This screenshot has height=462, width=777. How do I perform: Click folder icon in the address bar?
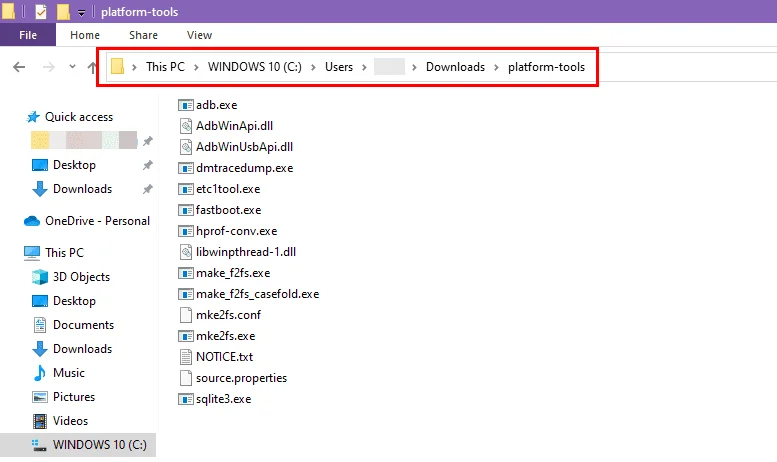117,66
